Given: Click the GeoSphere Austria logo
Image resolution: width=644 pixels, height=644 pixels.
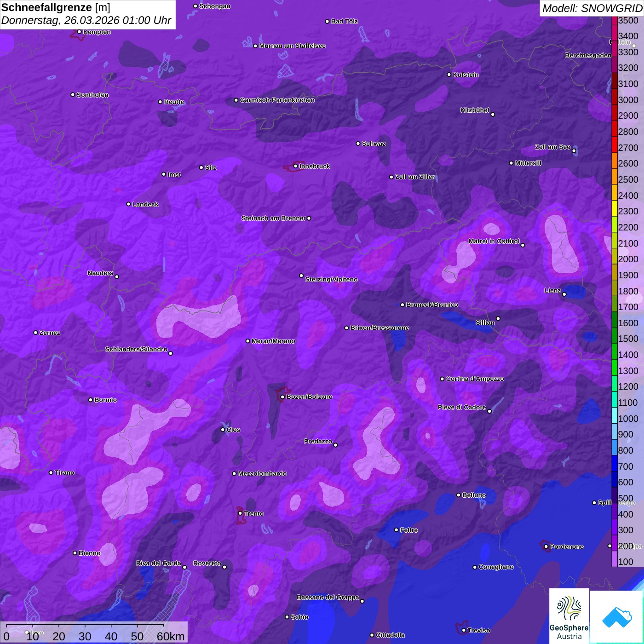Looking at the screenshot, I should (x=569, y=615).
